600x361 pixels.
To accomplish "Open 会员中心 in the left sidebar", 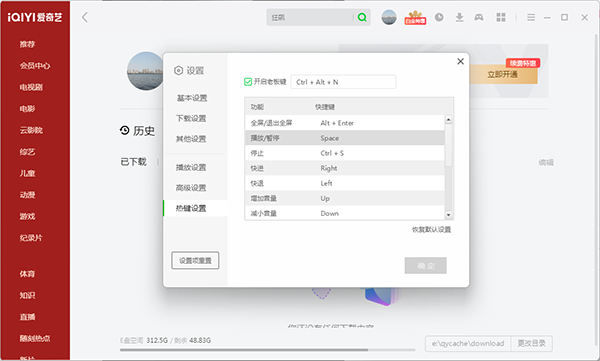I will [35, 65].
